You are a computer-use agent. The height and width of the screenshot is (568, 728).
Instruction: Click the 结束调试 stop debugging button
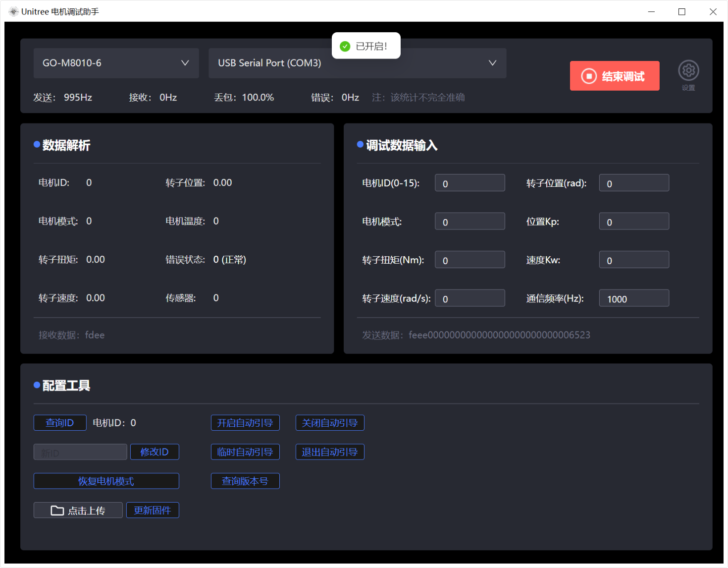pos(614,76)
